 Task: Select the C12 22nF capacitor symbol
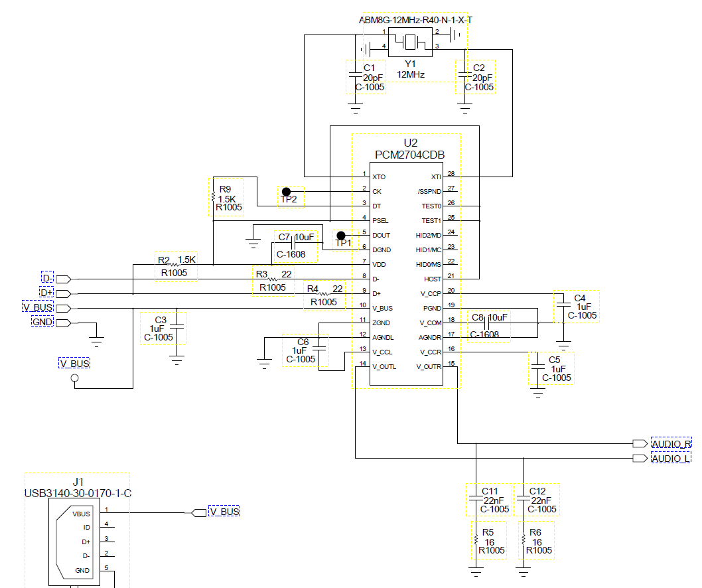coord(523,498)
